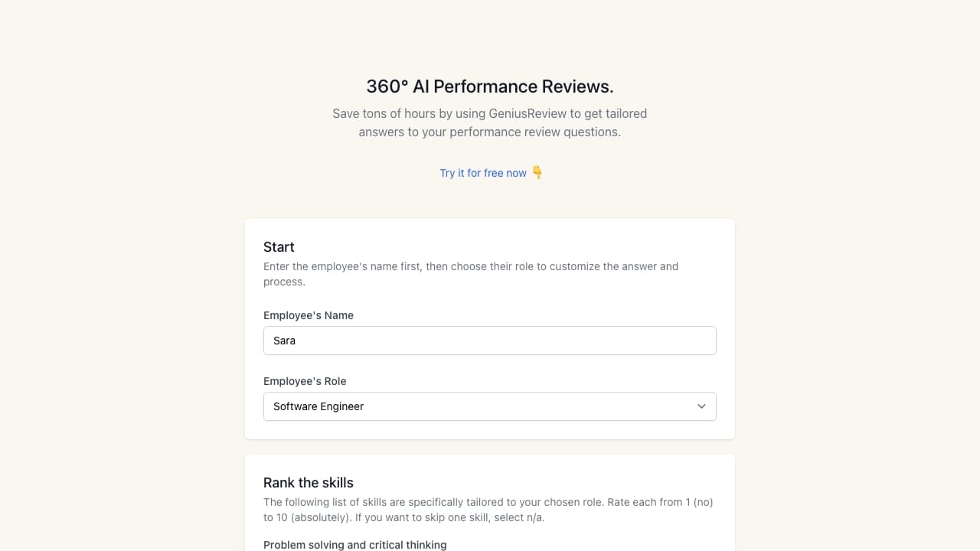The height and width of the screenshot is (551, 980).
Task: Click the pointing-down emoji next to the free trial link
Action: coord(537,173)
